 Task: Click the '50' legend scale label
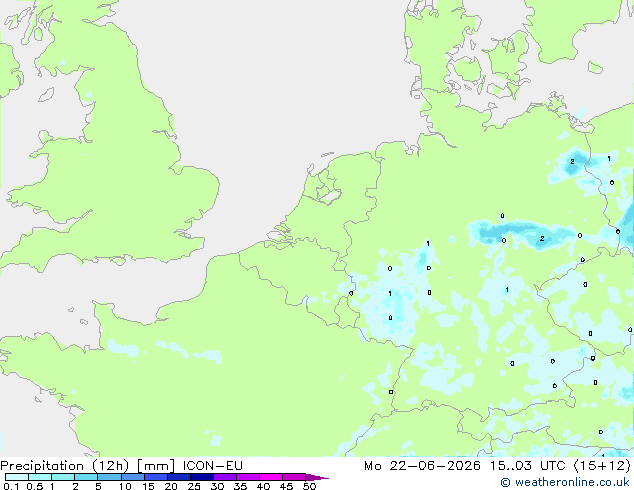[x=309, y=486]
